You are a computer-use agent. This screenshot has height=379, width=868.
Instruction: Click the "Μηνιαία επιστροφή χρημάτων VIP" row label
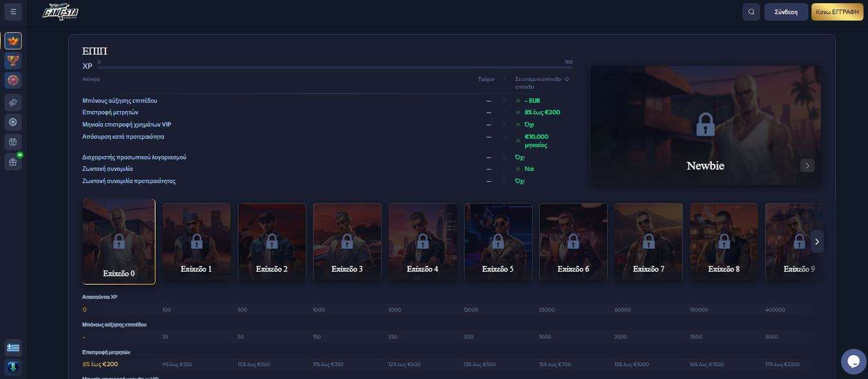point(127,124)
